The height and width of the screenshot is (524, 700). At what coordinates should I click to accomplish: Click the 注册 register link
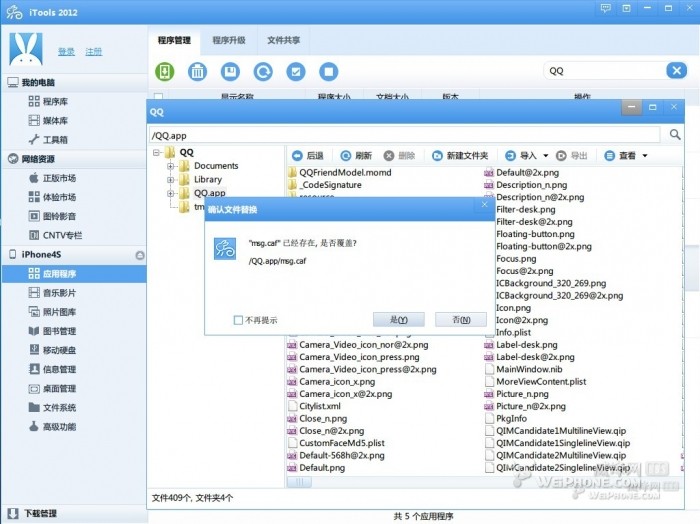tap(94, 52)
